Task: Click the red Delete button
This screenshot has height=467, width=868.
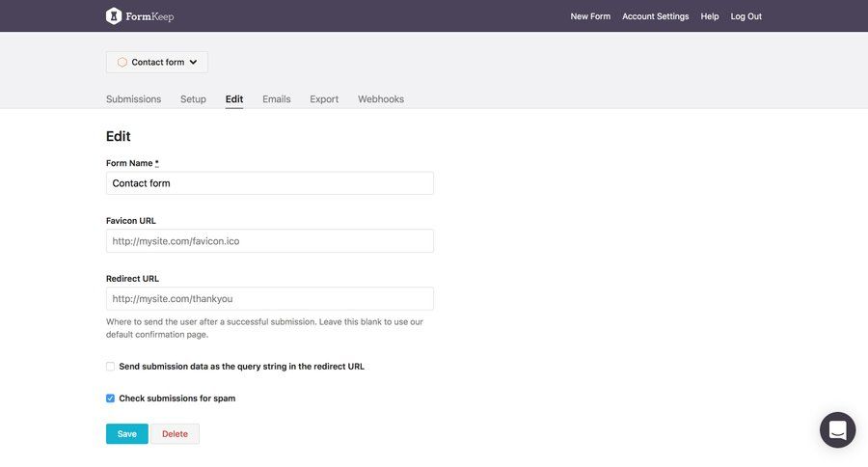Action: point(175,434)
